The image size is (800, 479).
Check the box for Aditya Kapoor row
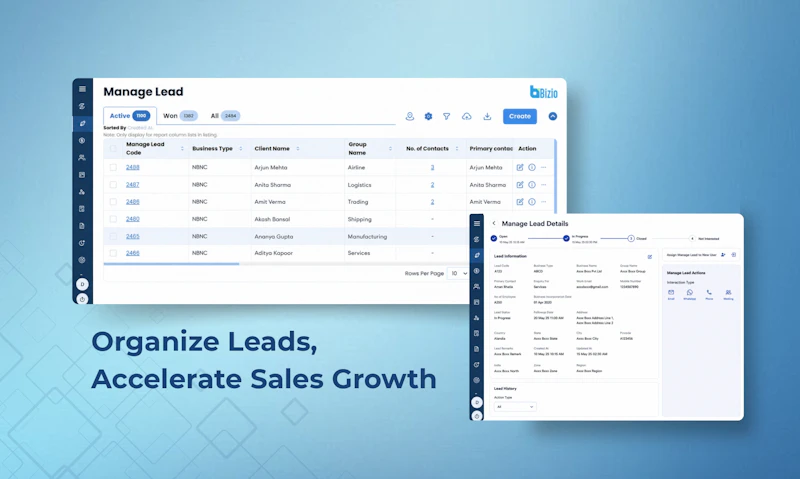tap(113, 253)
